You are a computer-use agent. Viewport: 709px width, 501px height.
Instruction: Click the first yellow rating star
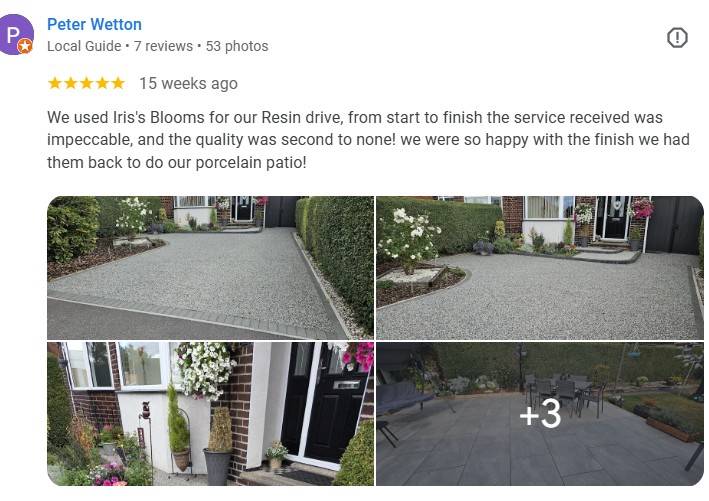55,83
